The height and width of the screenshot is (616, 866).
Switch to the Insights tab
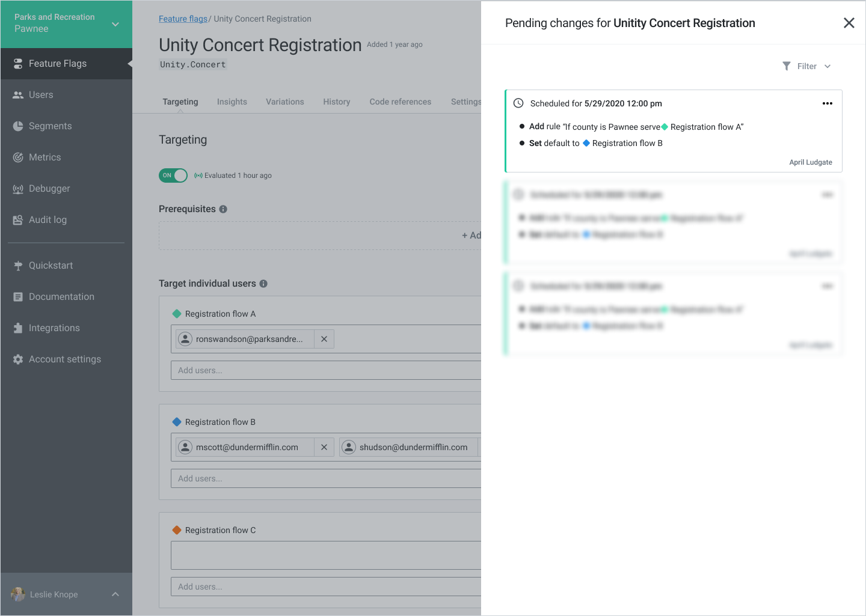pos(232,102)
